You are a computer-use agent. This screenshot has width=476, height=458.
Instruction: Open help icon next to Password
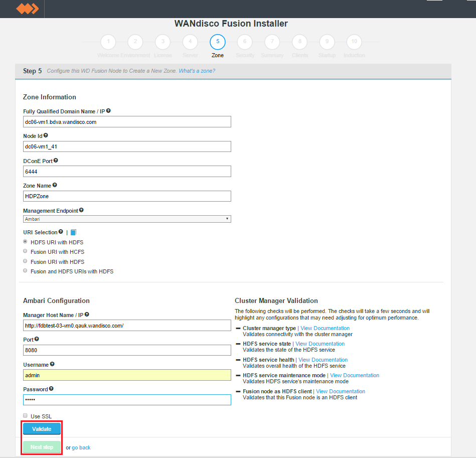click(x=51, y=388)
